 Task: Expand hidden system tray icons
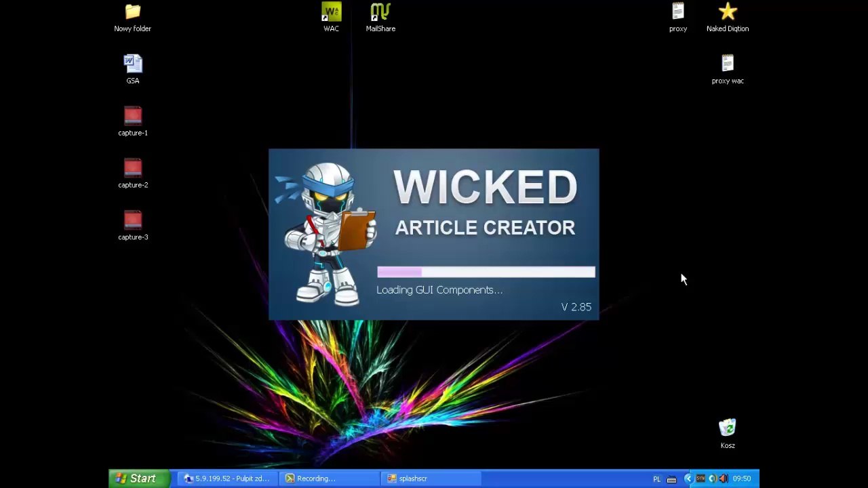tap(688, 479)
